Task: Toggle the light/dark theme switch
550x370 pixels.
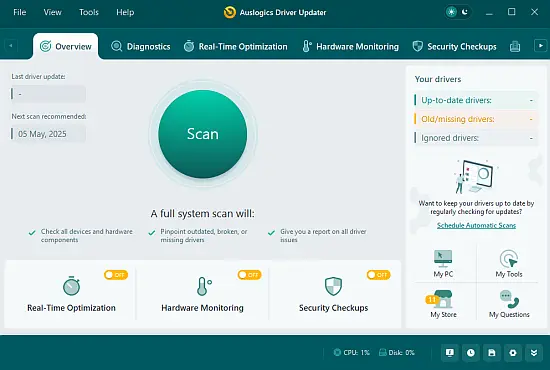Action: click(x=458, y=12)
